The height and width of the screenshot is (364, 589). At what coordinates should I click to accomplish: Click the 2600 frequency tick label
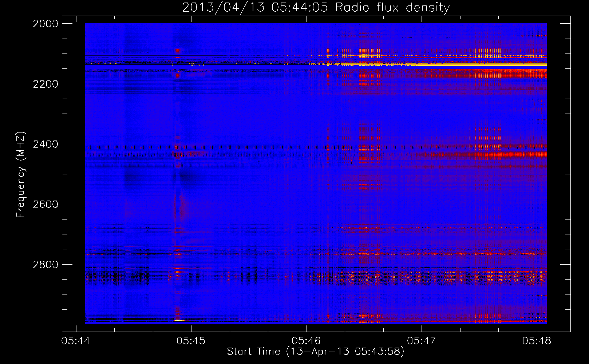click(x=46, y=204)
